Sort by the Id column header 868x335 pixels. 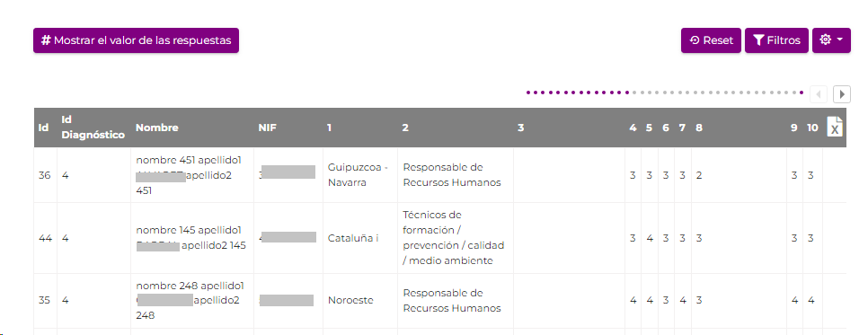click(x=43, y=128)
